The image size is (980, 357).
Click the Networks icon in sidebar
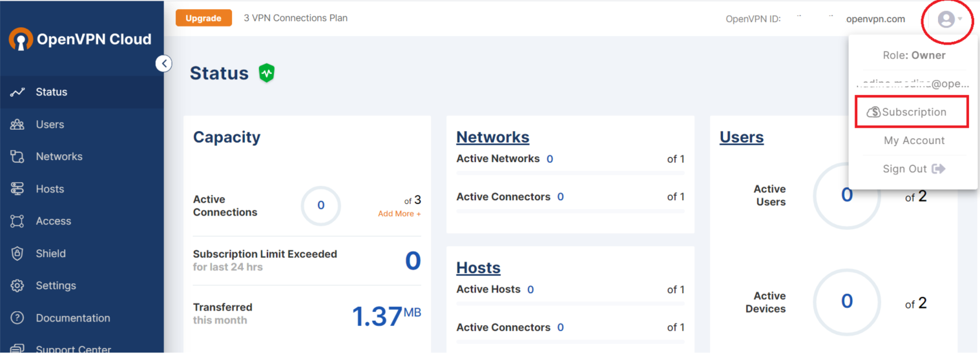point(17,156)
